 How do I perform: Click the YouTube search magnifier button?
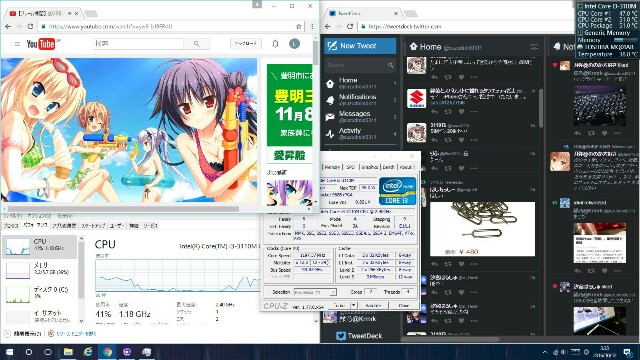(x=197, y=43)
